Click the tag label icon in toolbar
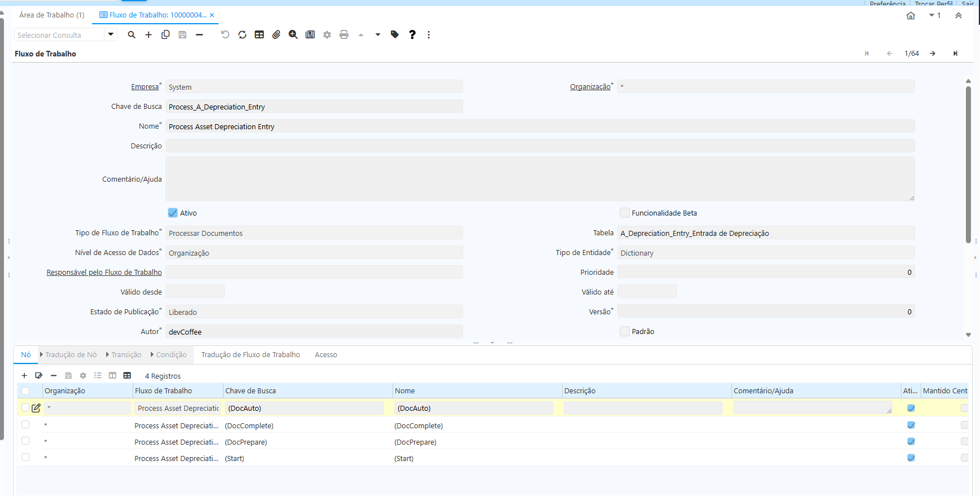This screenshot has width=980, height=496. (x=395, y=35)
